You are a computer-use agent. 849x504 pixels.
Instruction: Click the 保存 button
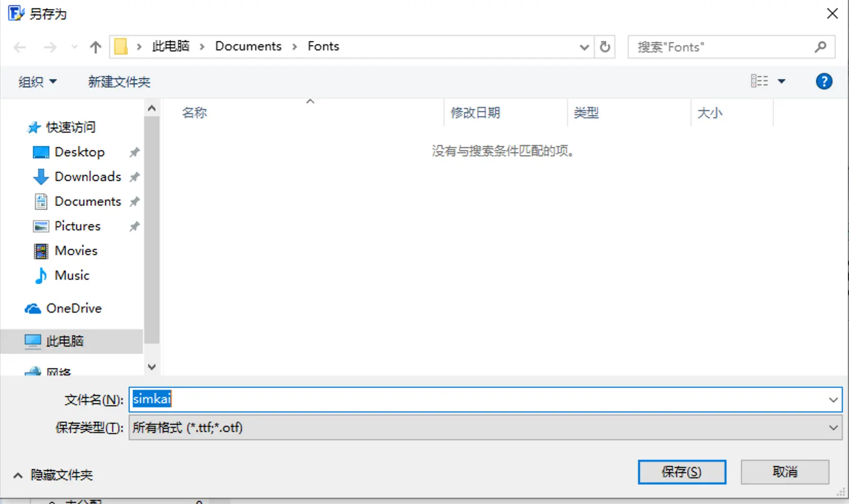[682, 472]
